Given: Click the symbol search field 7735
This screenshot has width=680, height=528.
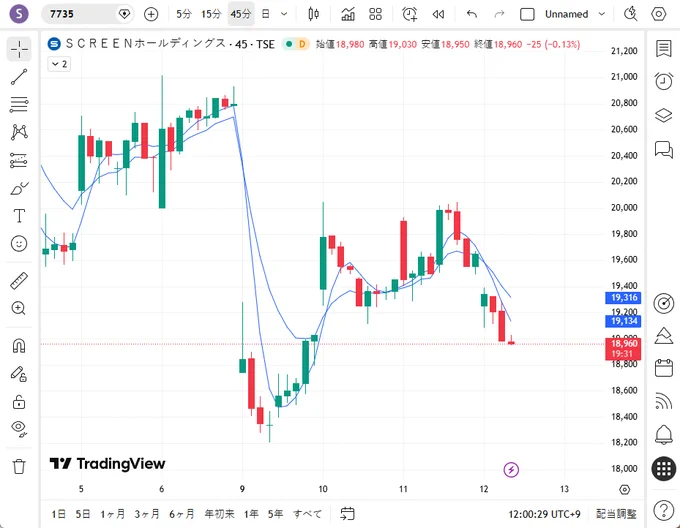Looking at the screenshot, I should (x=80, y=14).
